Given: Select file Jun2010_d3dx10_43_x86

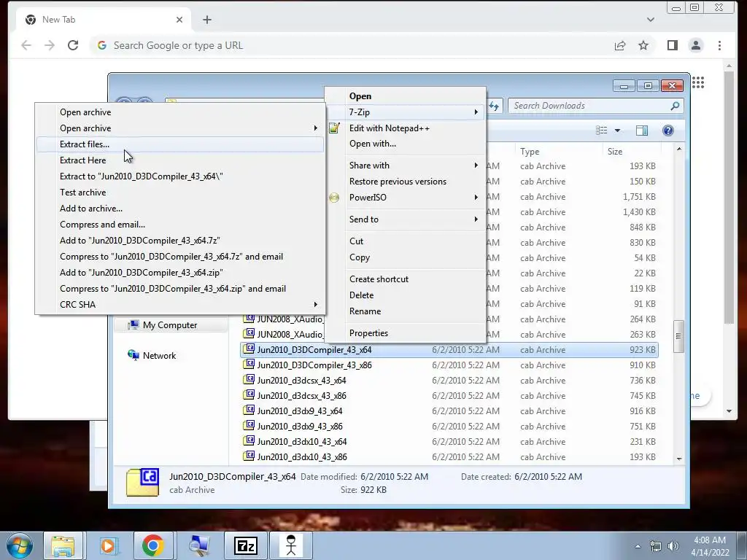Looking at the screenshot, I should [x=449, y=456].
